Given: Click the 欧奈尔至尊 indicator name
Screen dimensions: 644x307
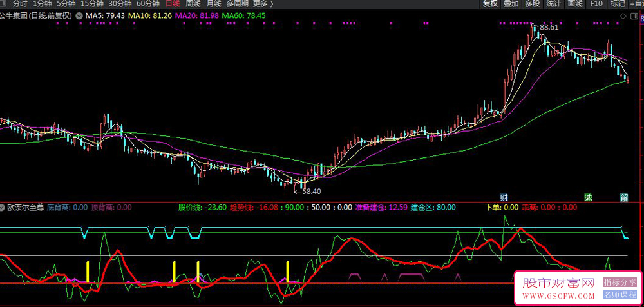Looking at the screenshot, I should (26, 208).
